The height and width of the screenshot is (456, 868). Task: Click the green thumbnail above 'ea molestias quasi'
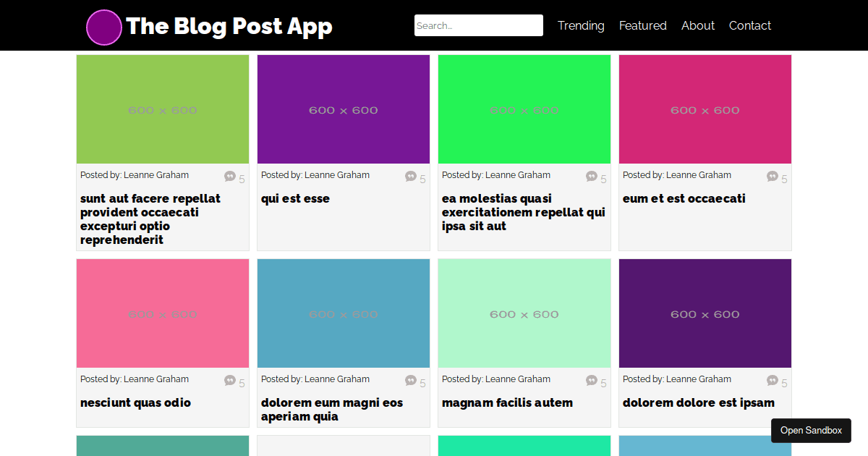[x=524, y=109]
